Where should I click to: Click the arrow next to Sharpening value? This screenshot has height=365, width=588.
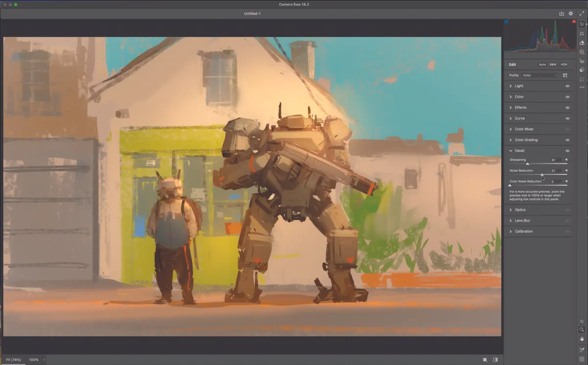566,159
